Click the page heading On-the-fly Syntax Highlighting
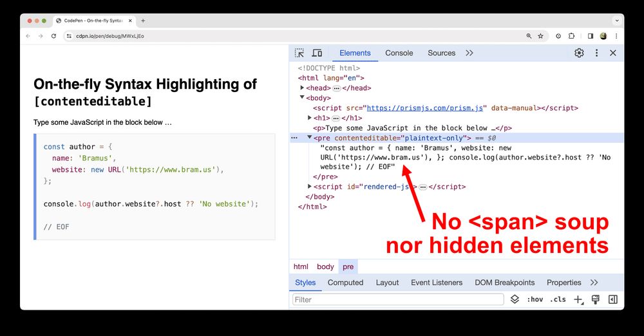Screen dimensions: 644x336 [145, 91]
